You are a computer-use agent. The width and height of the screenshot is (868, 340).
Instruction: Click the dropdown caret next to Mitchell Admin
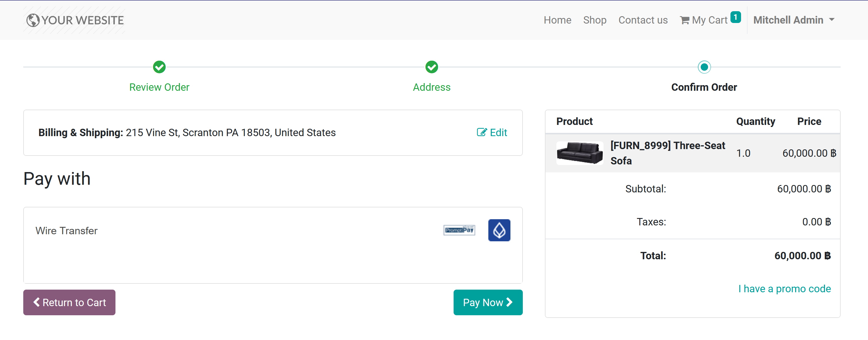832,20
